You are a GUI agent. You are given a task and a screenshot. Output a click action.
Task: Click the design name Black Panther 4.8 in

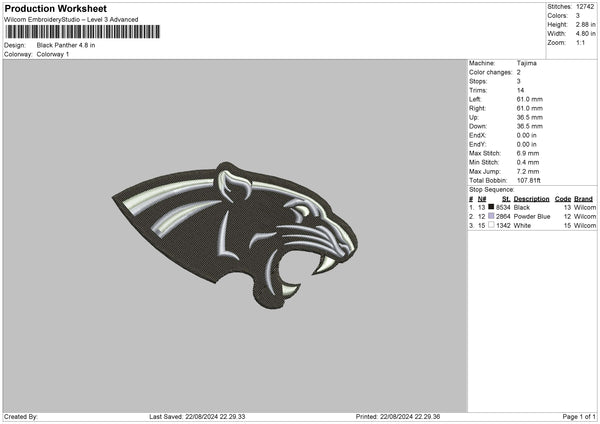pos(66,45)
